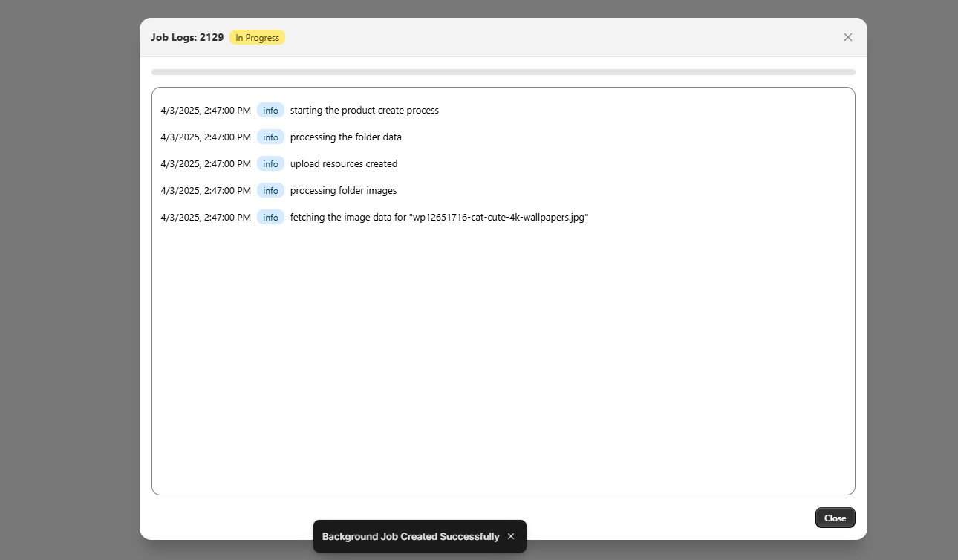This screenshot has height=560, width=958.
Task: Click the Close button
Action: (x=835, y=518)
